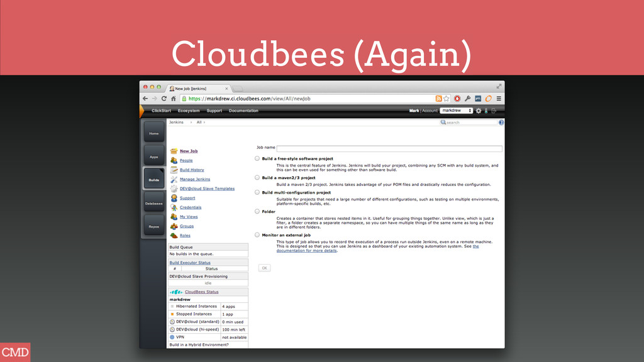644x362 pixels.
Task: Open the Repos sidebar section
Action: pyautogui.click(x=154, y=225)
